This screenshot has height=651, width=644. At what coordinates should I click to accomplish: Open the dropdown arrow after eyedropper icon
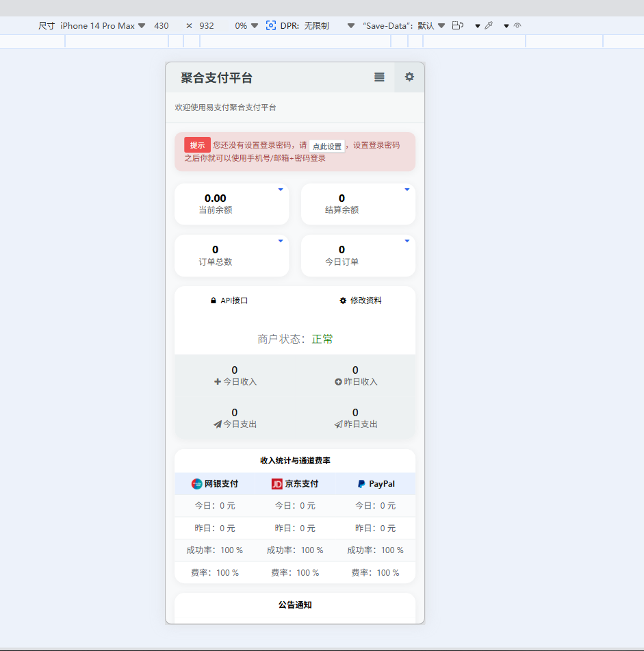[506, 26]
